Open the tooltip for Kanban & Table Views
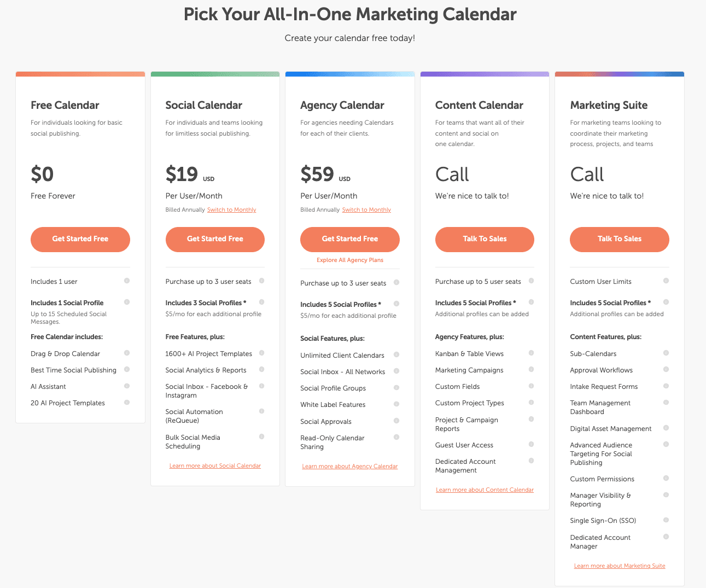The width and height of the screenshot is (706, 588). 531,353
